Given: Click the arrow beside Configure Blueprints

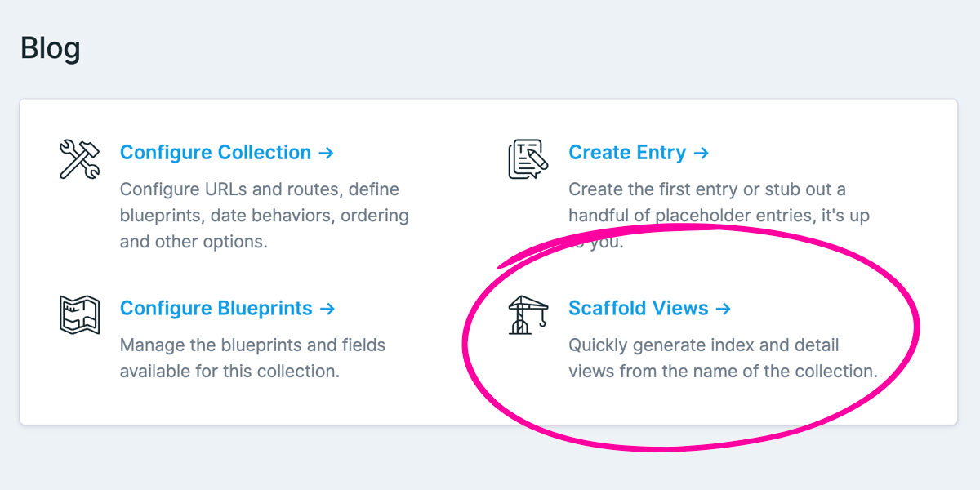Looking at the screenshot, I should pyautogui.click(x=327, y=308).
